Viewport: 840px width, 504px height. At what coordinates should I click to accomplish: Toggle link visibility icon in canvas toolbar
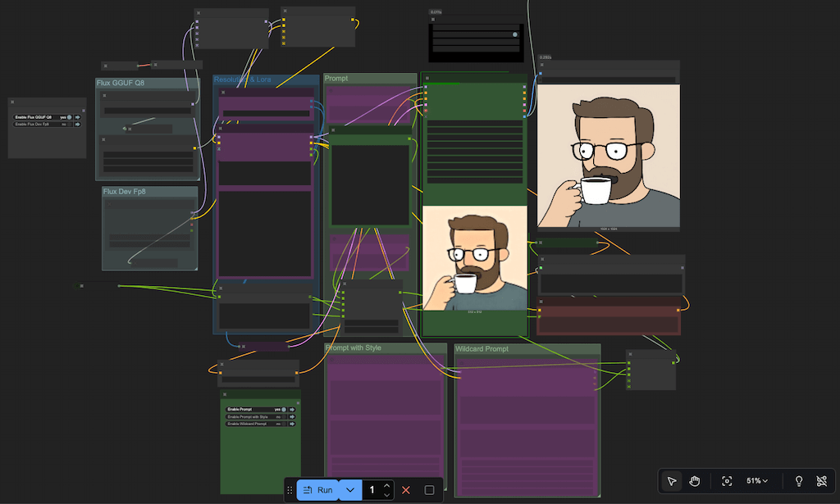coord(822,481)
